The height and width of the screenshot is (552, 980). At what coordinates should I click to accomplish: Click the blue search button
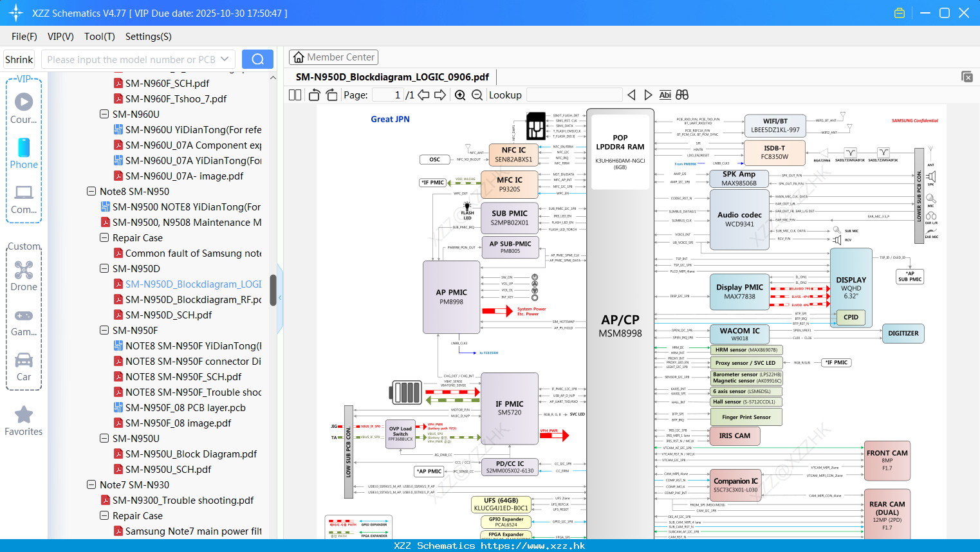coord(257,59)
